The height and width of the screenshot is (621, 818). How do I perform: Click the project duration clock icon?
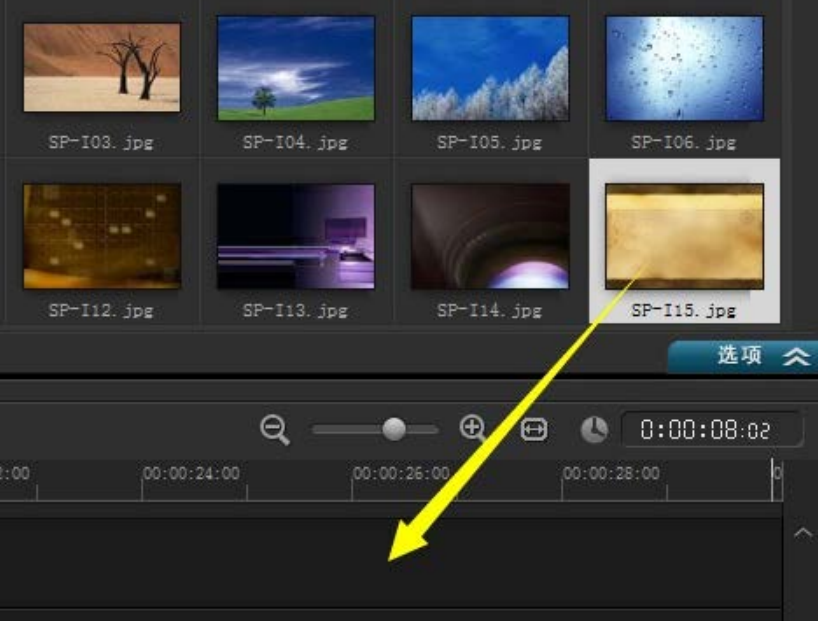coord(594,430)
